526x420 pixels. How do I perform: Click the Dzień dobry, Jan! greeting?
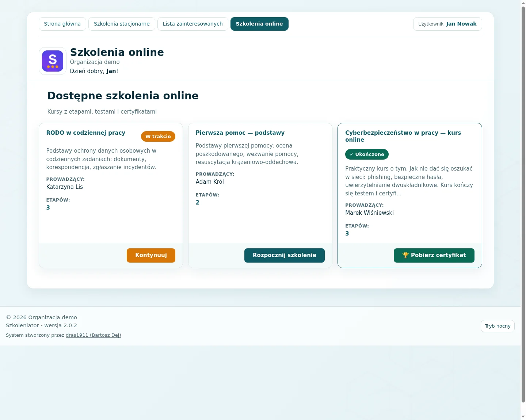pos(94,71)
